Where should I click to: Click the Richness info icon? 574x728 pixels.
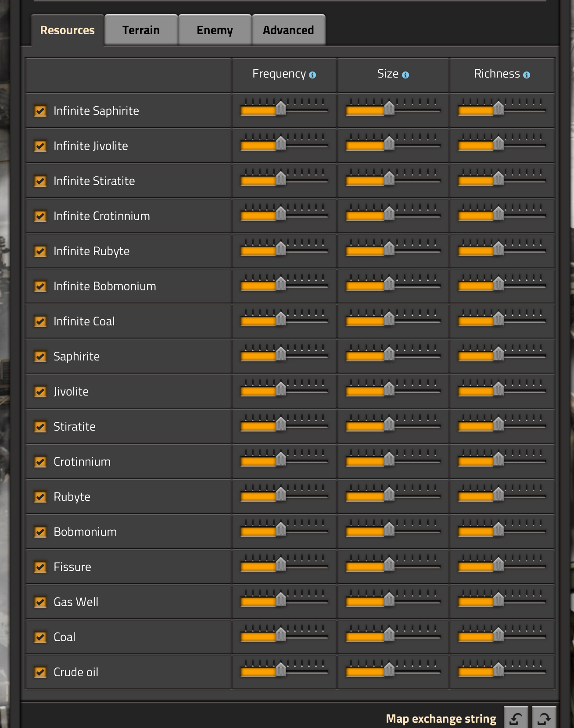pos(527,75)
